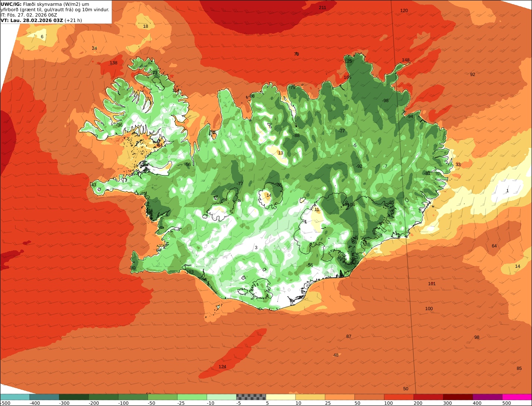Click the checkered -5 to 5 colorbar segment
The image size is (532, 406).
251,397
